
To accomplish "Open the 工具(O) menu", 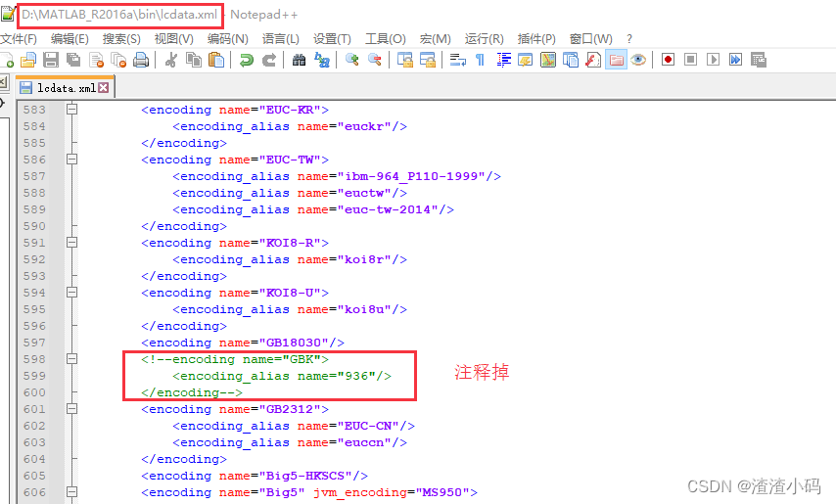I will tap(385, 39).
